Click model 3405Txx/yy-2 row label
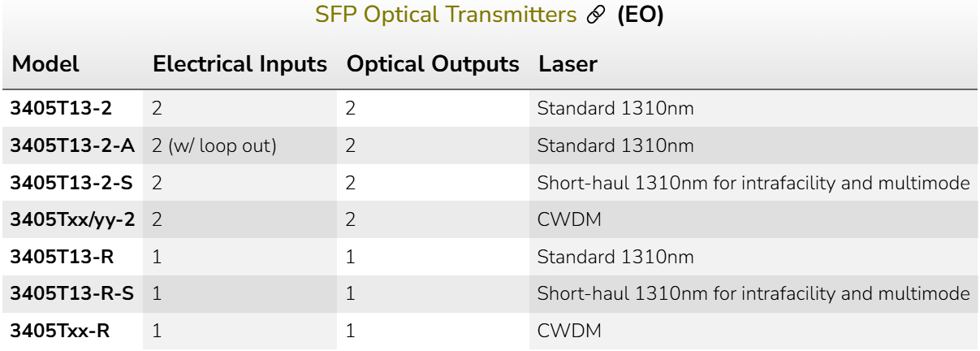 (72, 220)
